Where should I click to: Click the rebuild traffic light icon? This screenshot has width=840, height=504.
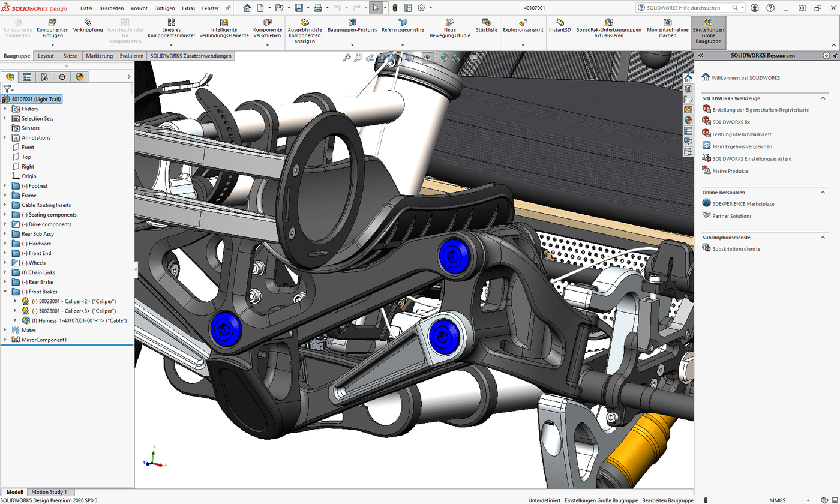click(x=395, y=8)
